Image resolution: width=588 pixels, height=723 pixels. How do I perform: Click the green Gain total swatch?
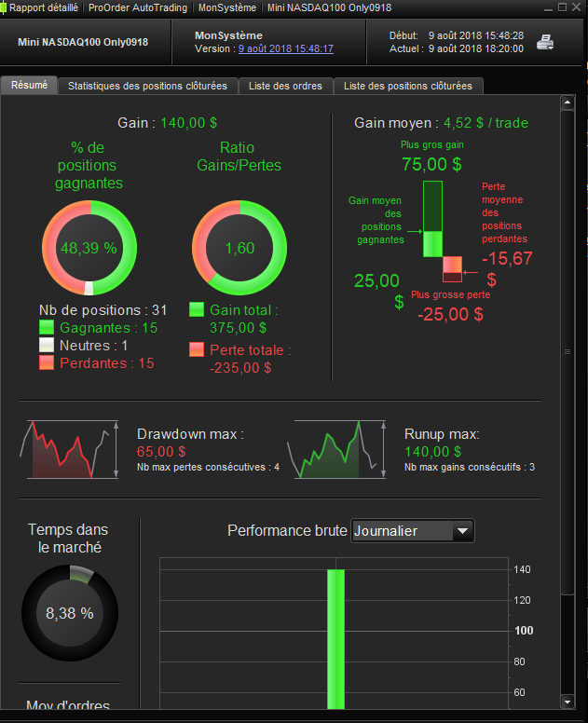tap(197, 309)
